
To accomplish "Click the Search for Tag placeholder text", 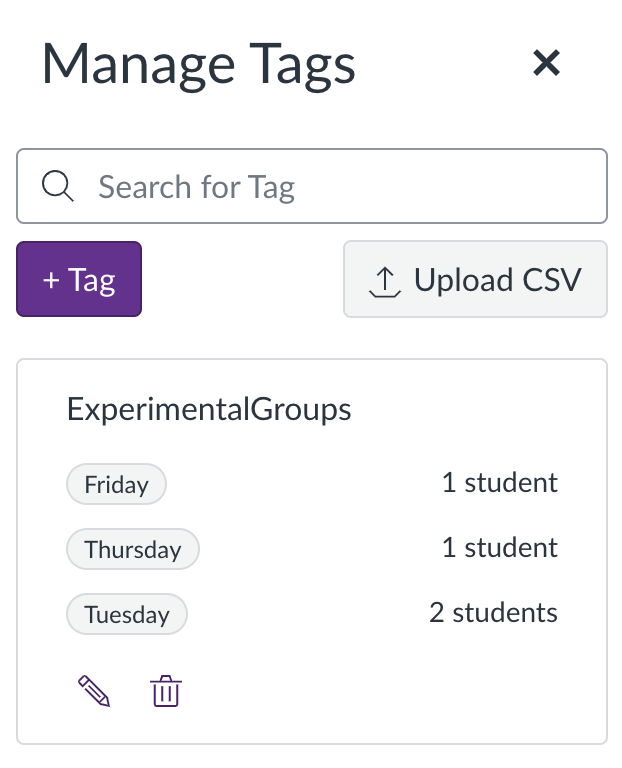I will tap(196, 187).
